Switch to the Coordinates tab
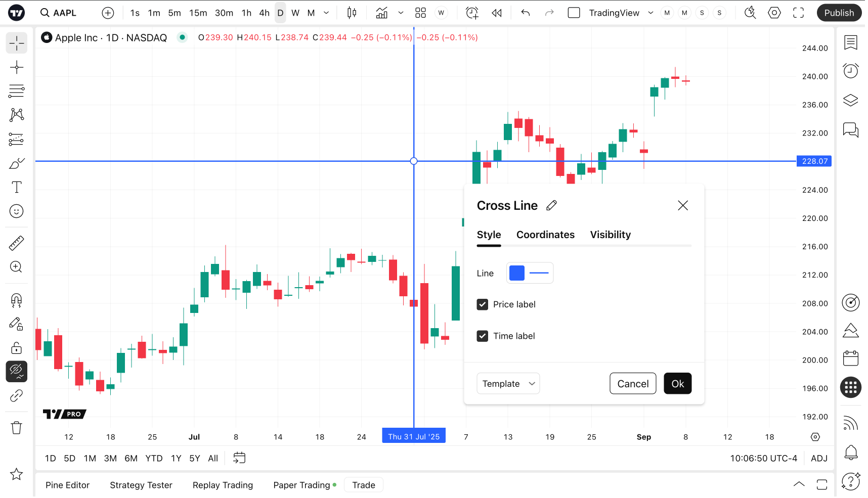 [546, 235]
